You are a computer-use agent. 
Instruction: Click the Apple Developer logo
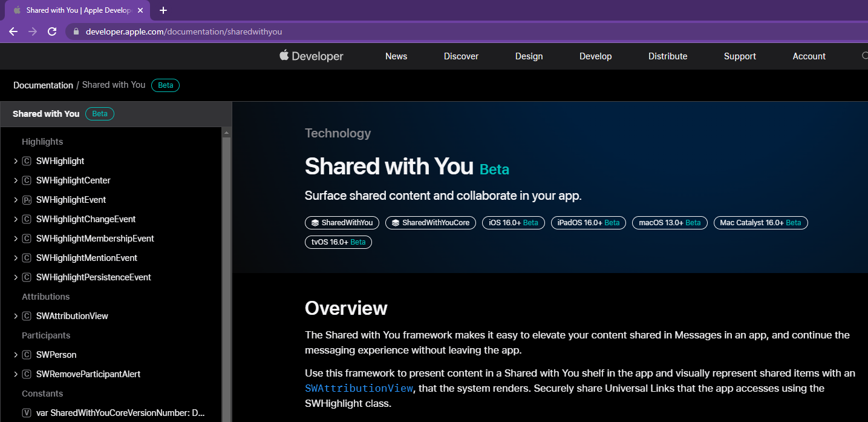[x=312, y=56]
